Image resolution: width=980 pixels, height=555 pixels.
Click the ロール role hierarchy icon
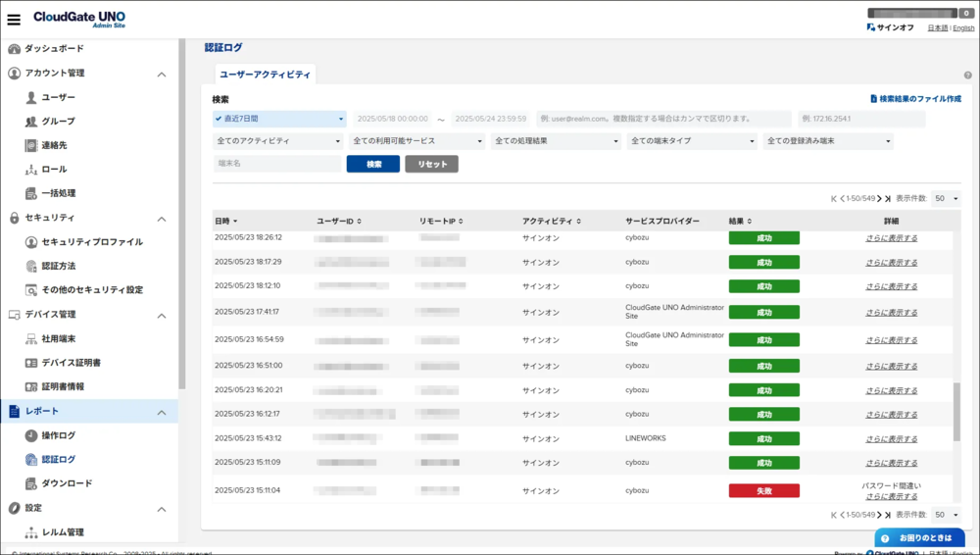(31, 170)
